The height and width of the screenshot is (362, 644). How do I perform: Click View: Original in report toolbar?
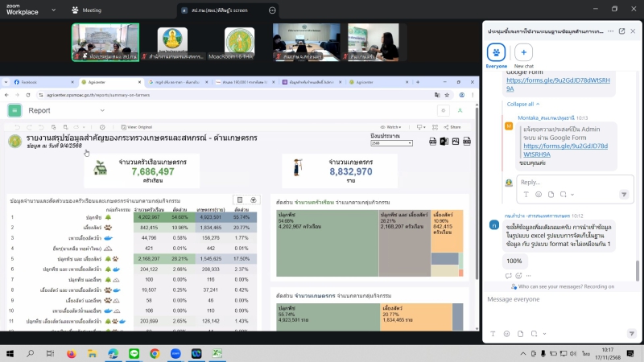click(135, 127)
